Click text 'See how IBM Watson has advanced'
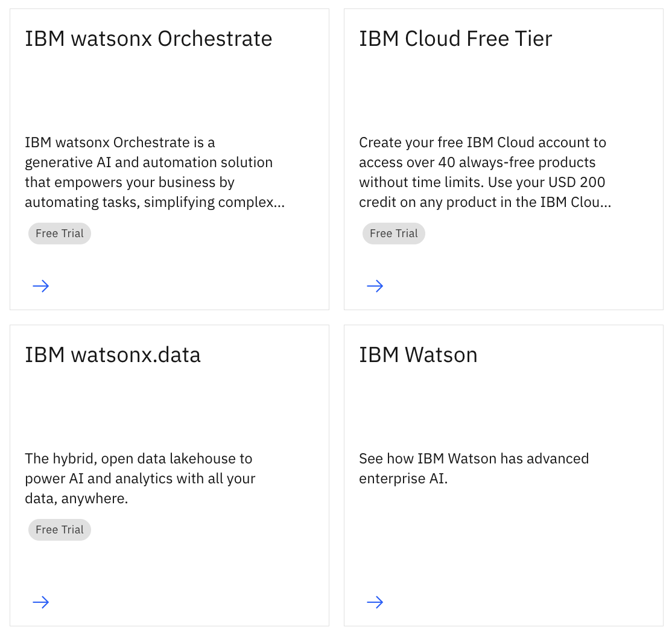Image resolution: width=672 pixels, height=636 pixels. click(474, 468)
